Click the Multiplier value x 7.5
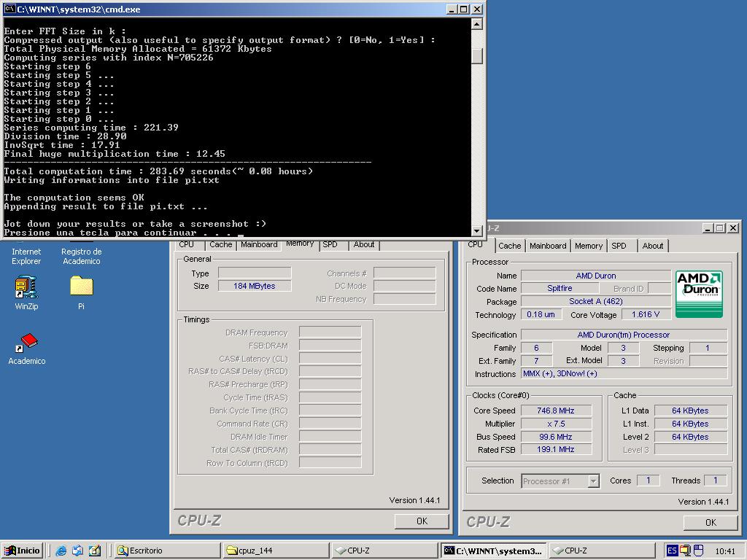 tap(556, 424)
